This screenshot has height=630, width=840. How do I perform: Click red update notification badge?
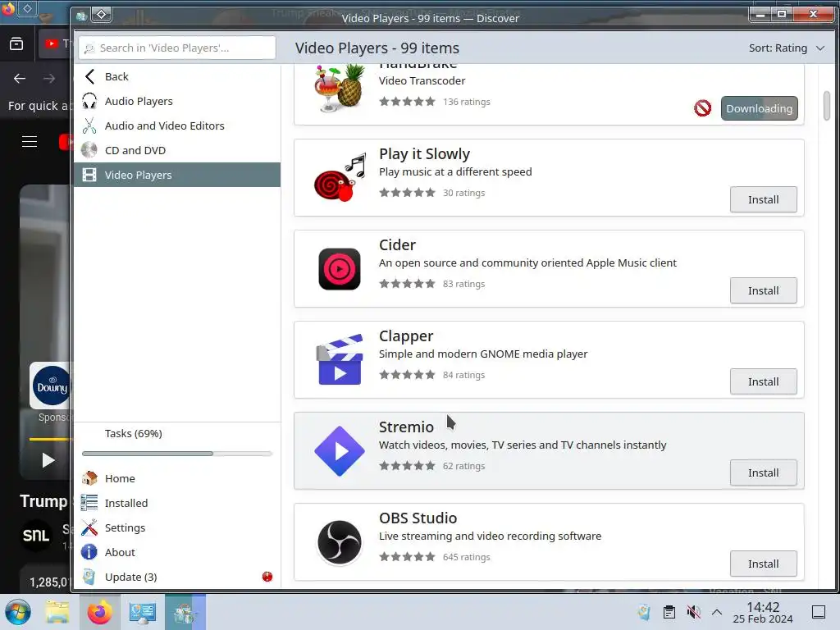267,577
